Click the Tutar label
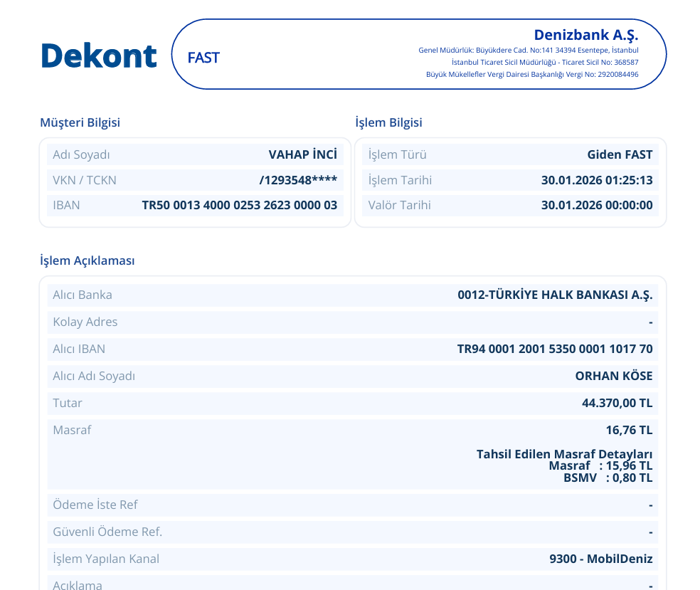 [68, 403]
